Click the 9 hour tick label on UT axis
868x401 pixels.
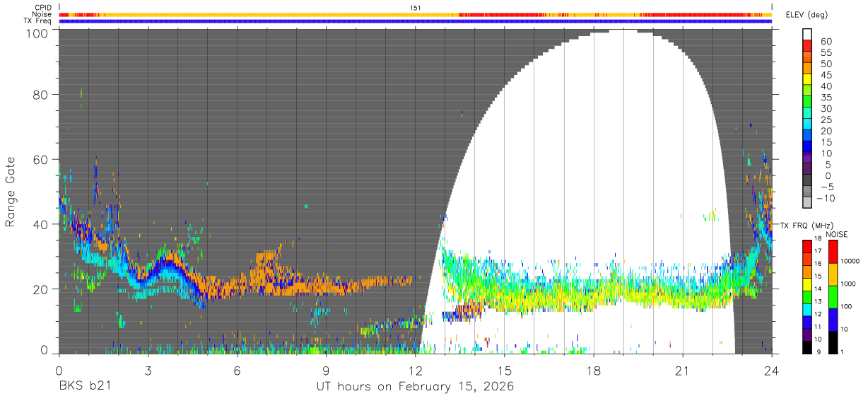326,370
